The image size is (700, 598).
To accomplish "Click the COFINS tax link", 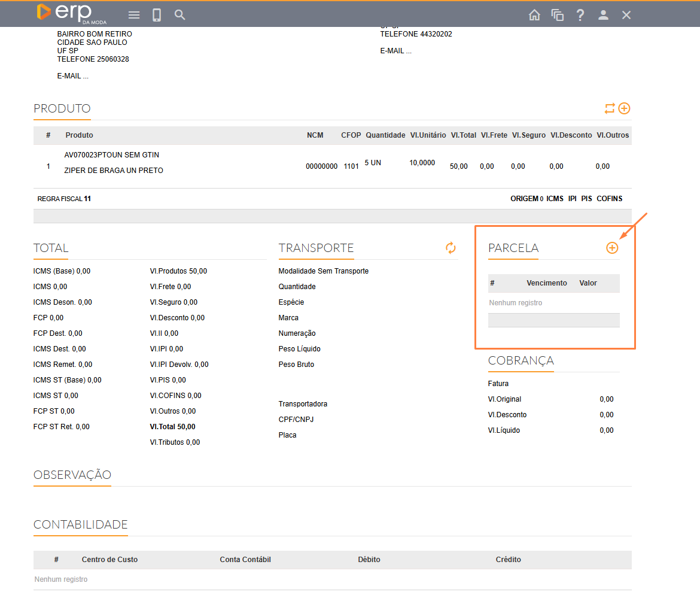I will 609,199.
